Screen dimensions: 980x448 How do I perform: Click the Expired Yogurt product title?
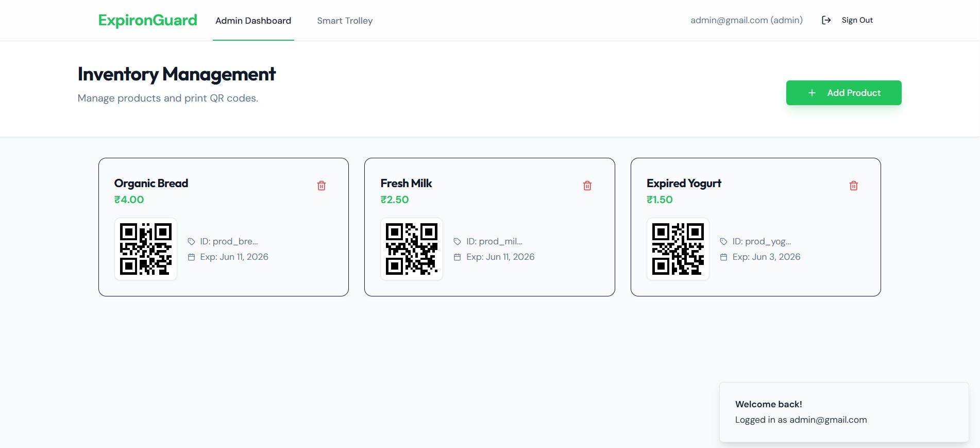684,184
